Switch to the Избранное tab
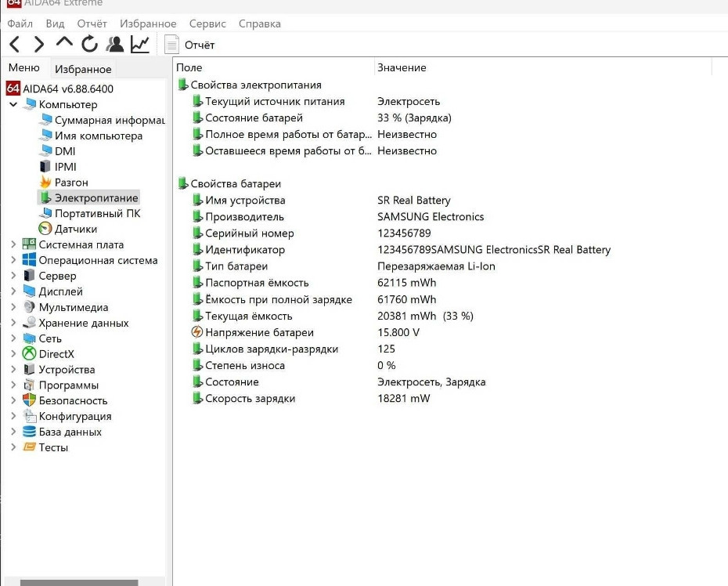 tap(83, 69)
